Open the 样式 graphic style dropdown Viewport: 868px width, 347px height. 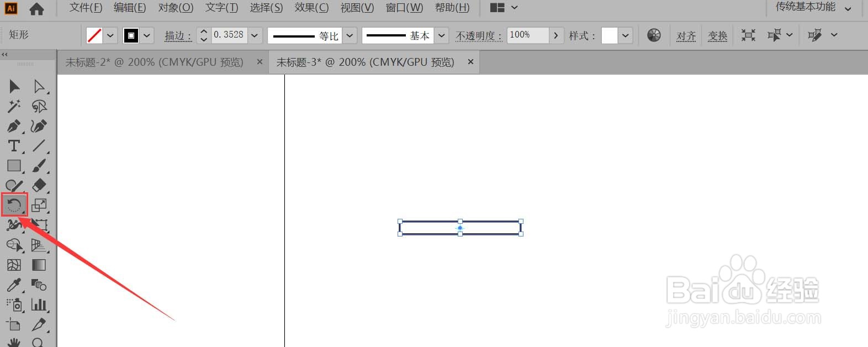(x=625, y=35)
